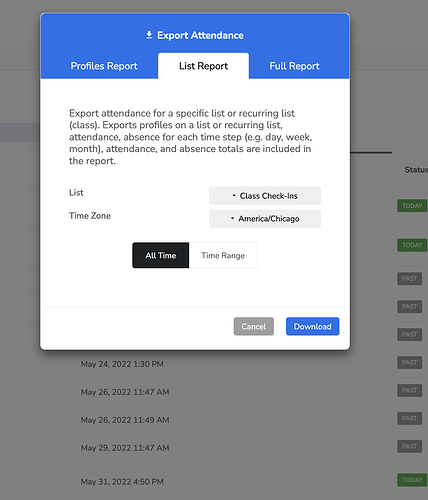The image size is (428, 500).
Task: Click the PAST badge on the May 24 row
Action: [x=410, y=362]
